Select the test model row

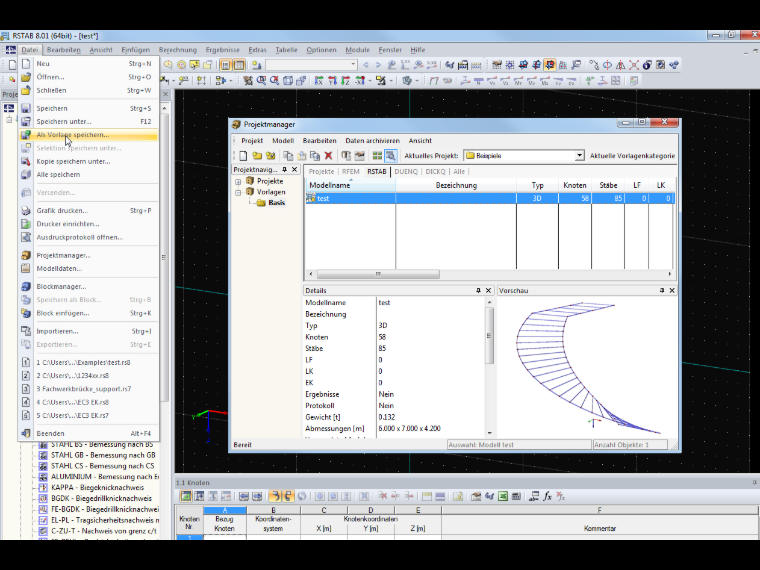pos(490,198)
